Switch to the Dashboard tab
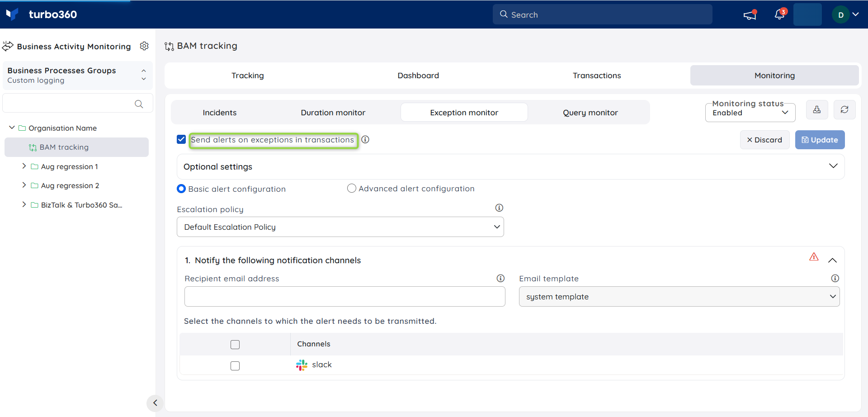 (x=418, y=76)
